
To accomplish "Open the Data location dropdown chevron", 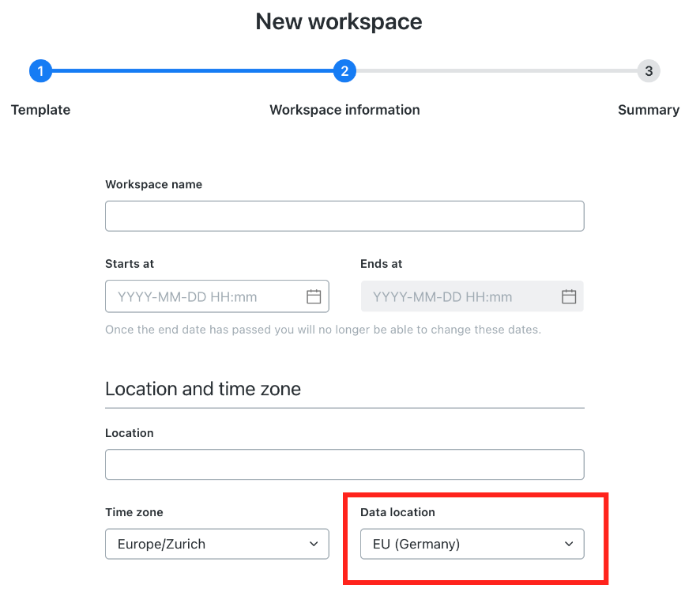I will coord(569,544).
